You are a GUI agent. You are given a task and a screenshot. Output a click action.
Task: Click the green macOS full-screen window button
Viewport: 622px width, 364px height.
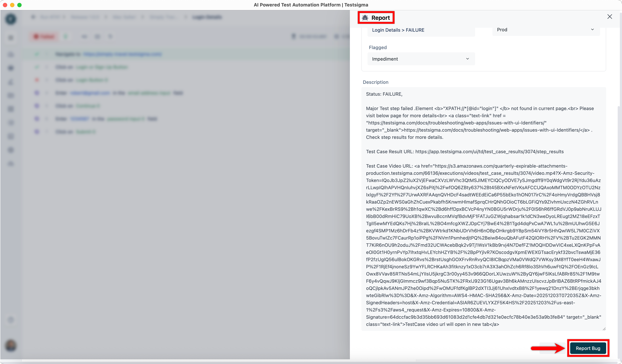[19, 5]
